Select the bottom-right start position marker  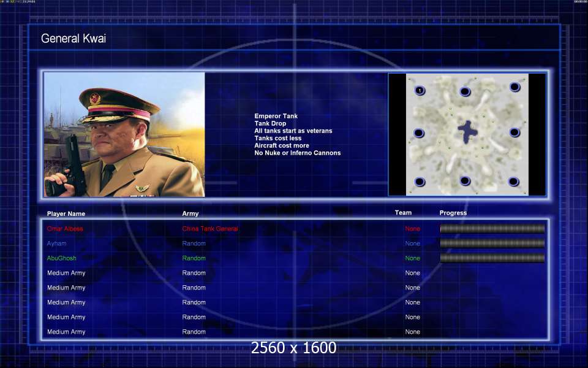pos(513,182)
